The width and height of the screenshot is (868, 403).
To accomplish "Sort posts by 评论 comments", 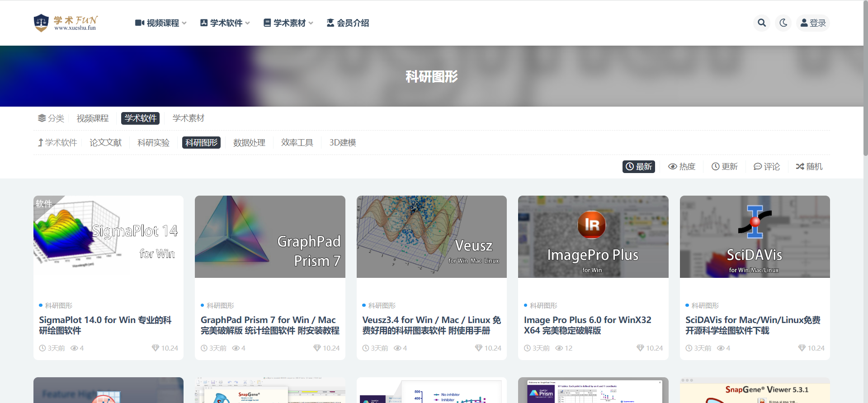I will coord(767,167).
